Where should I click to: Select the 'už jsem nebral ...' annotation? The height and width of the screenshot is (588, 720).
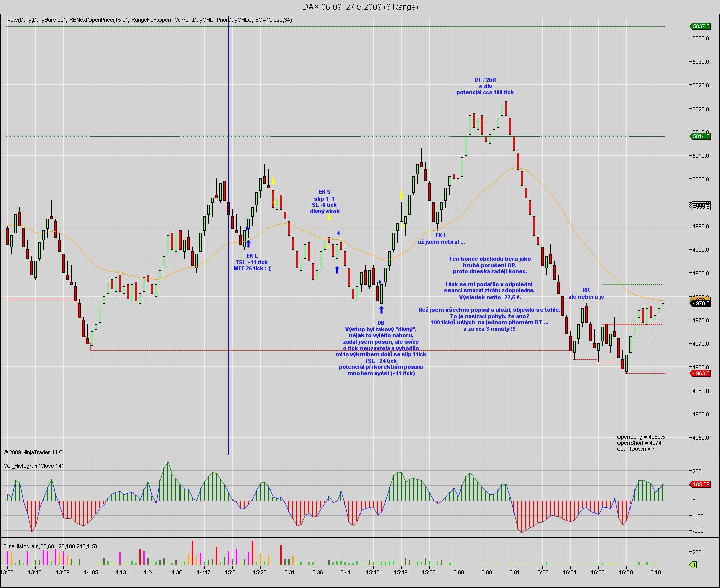pos(441,242)
